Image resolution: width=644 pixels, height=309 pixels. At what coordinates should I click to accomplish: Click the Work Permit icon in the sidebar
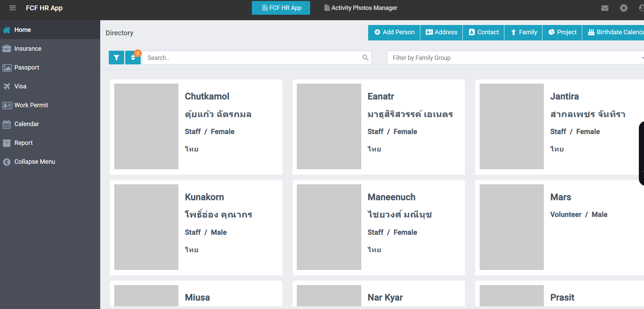[x=7, y=105]
